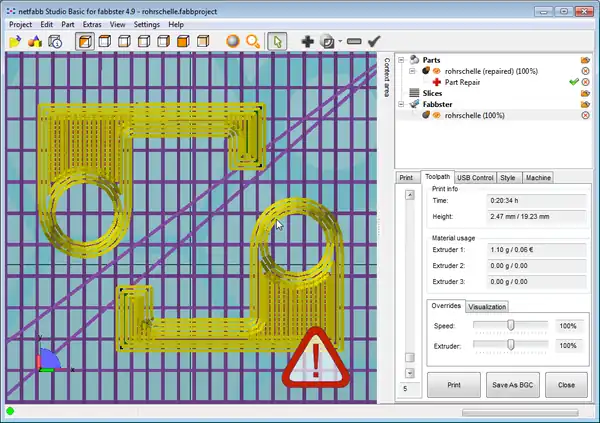Click the Speed override slider
The height and width of the screenshot is (423, 600).
coord(511,325)
